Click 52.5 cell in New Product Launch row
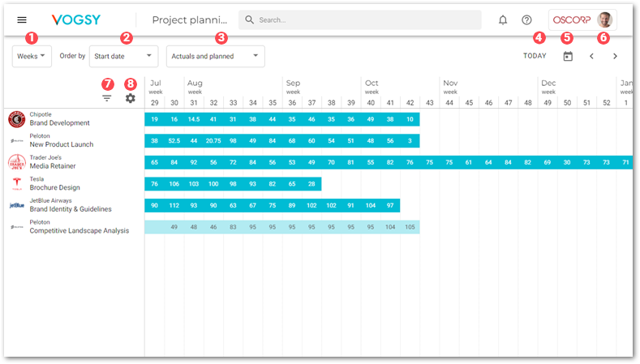The image size is (640, 364). pos(174,141)
